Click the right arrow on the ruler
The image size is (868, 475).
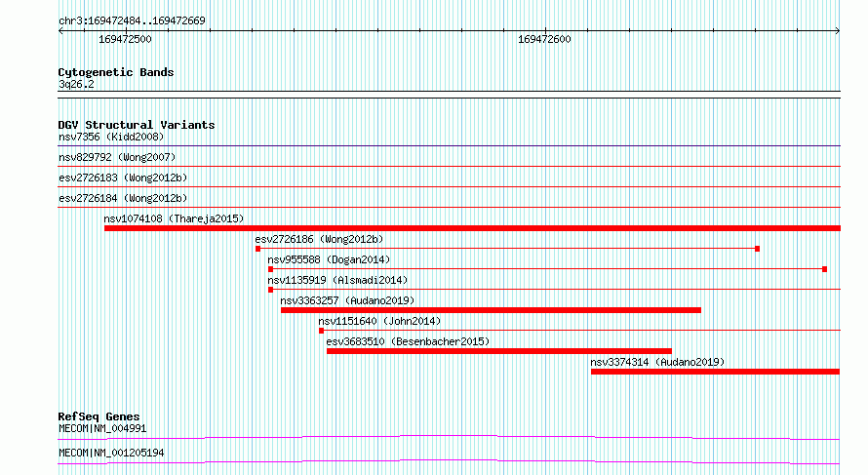click(x=838, y=31)
